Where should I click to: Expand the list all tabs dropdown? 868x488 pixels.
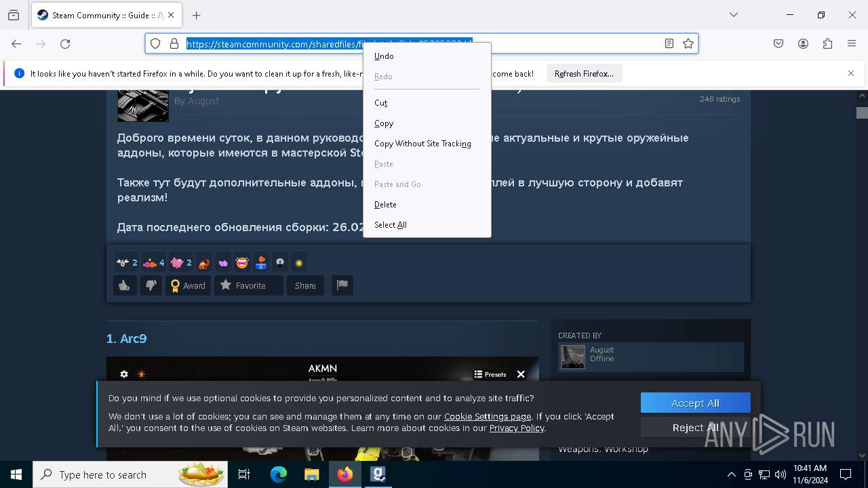tap(734, 15)
